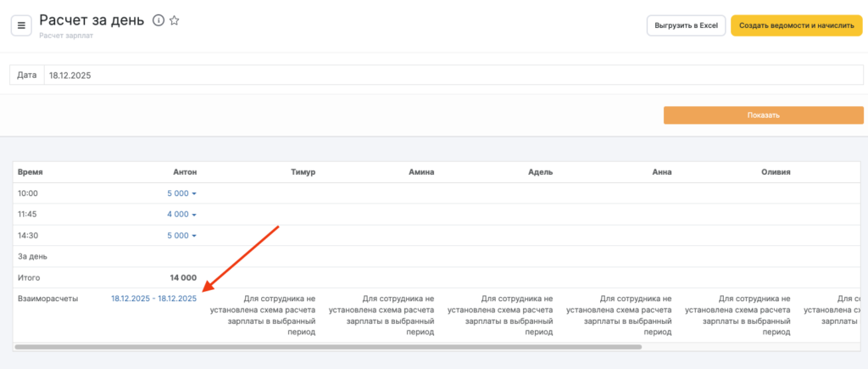868x369 pixels.
Task: Open the 4 000 dropdown at 11:45
Action: pyautogui.click(x=182, y=215)
